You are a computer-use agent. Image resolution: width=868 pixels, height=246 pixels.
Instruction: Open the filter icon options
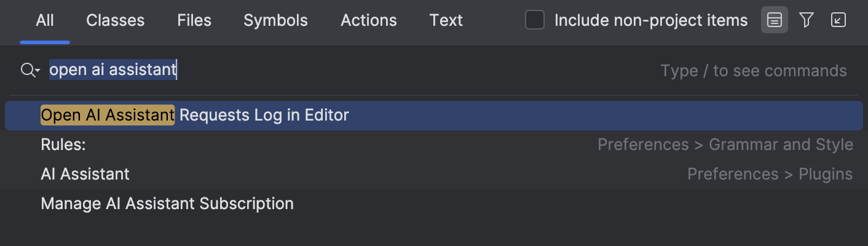pos(807,20)
